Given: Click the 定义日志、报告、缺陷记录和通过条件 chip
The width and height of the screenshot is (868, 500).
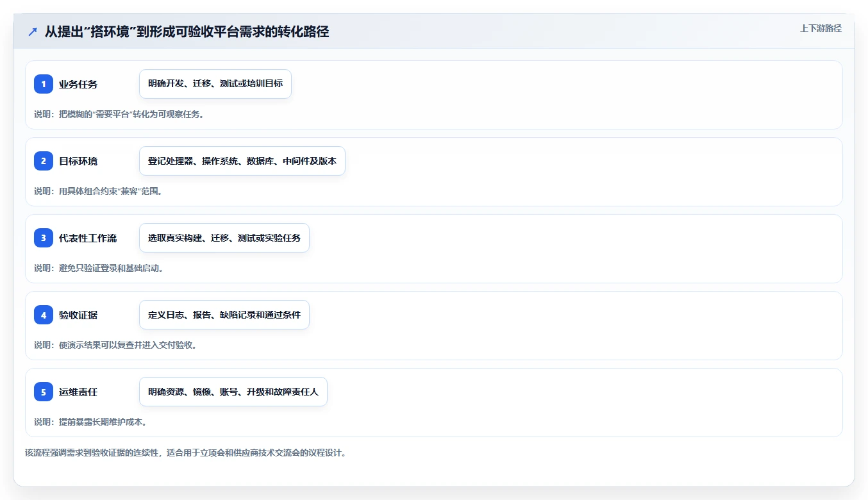Looking at the screenshot, I should [x=224, y=315].
